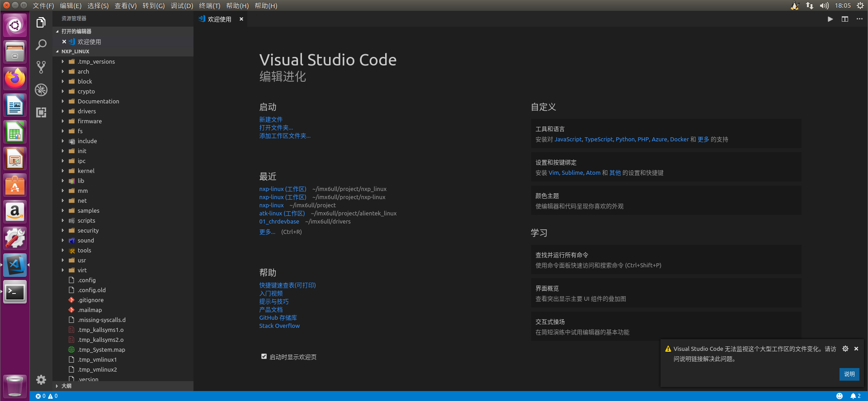This screenshot has width=868, height=401.
Task: Open the Debug view in activity bar
Action: (41, 90)
